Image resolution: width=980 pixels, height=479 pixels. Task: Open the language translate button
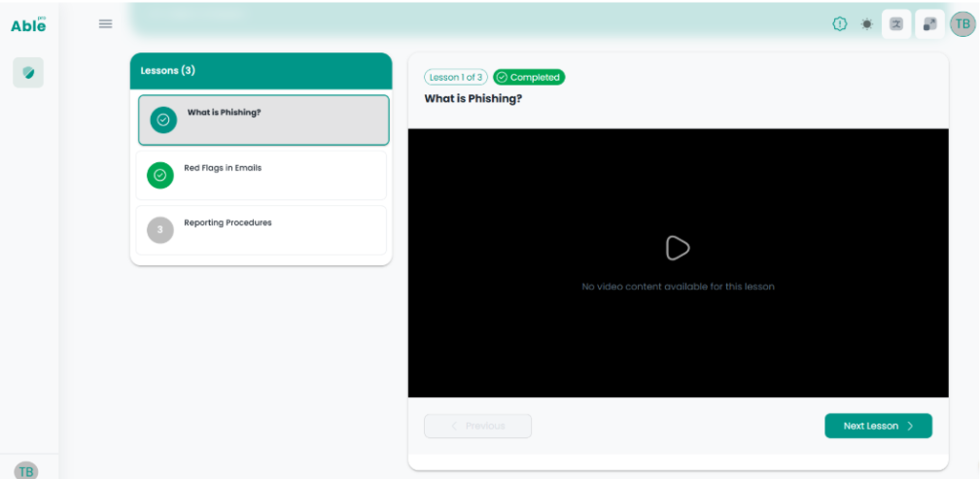[896, 24]
